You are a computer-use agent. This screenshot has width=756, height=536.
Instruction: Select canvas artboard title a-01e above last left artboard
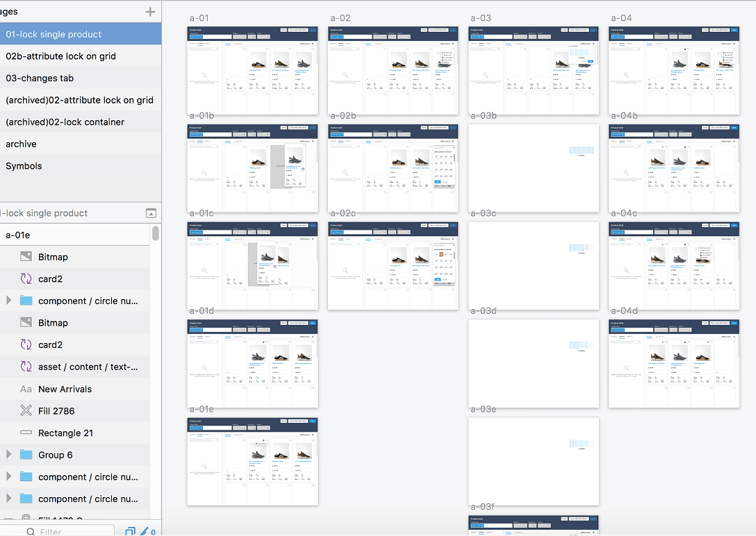point(202,410)
